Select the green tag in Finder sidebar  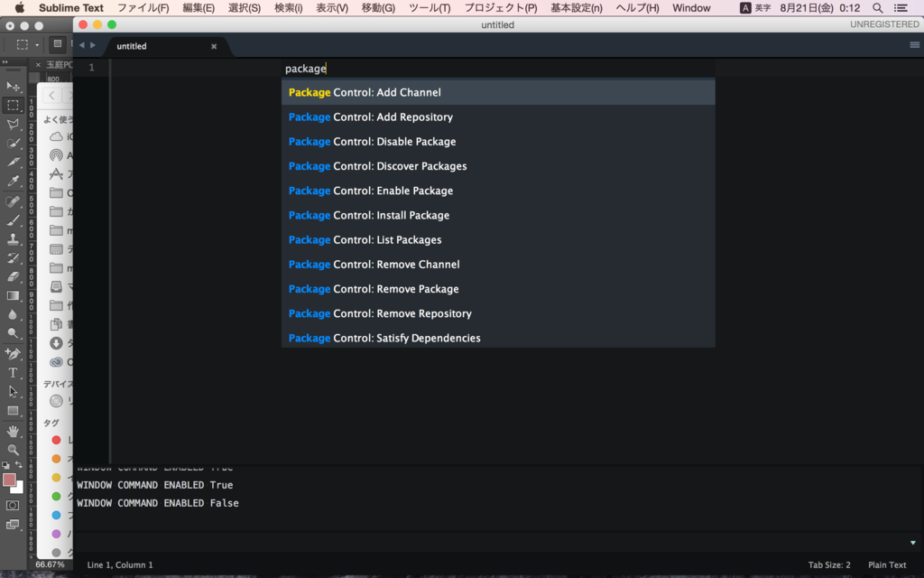57,497
